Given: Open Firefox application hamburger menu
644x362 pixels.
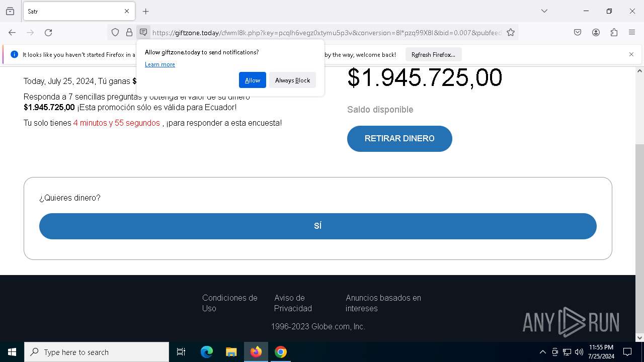Looking at the screenshot, I should click(x=632, y=33).
